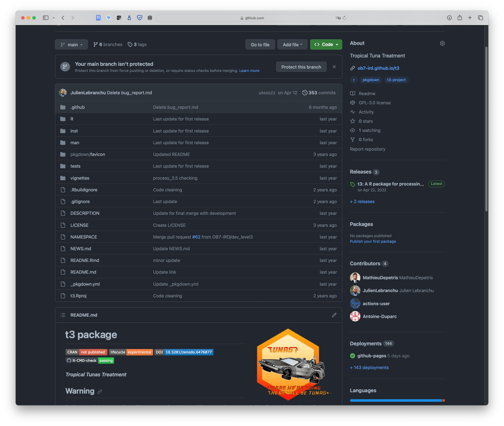Click the vignettes folder icon
Viewport: 504px width, 426px height.
coord(63,178)
